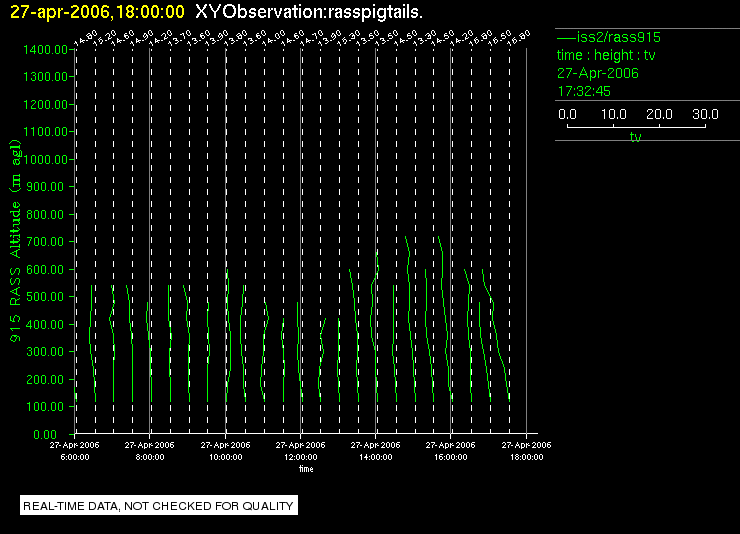The height and width of the screenshot is (534, 740).
Task: Click the 100.00 altitude axis label
Action: point(45,407)
